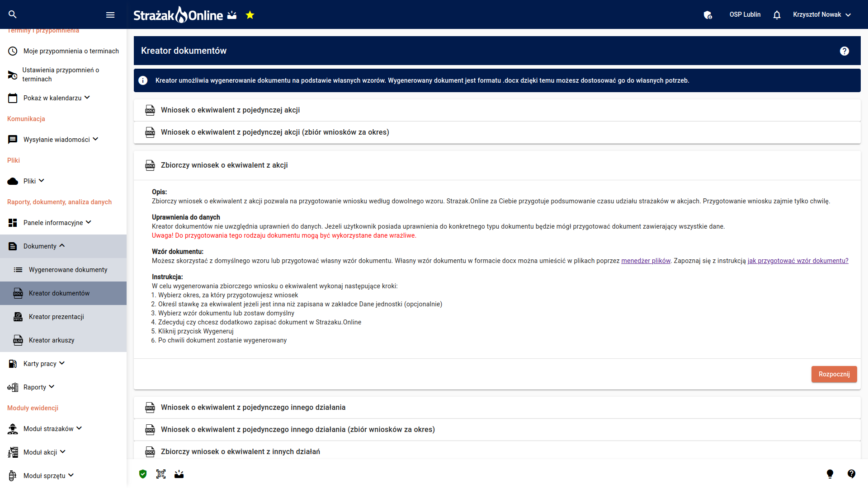The height and width of the screenshot is (488, 868).
Task: Click the lightbulb icon in the bottom right
Action: pos(830,474)
